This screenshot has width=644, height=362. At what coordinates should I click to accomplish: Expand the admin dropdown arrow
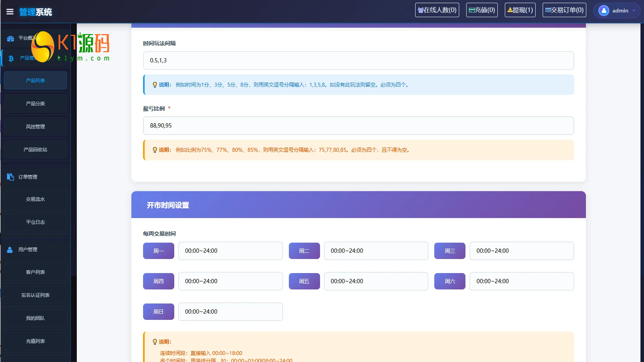click(634, 11)
